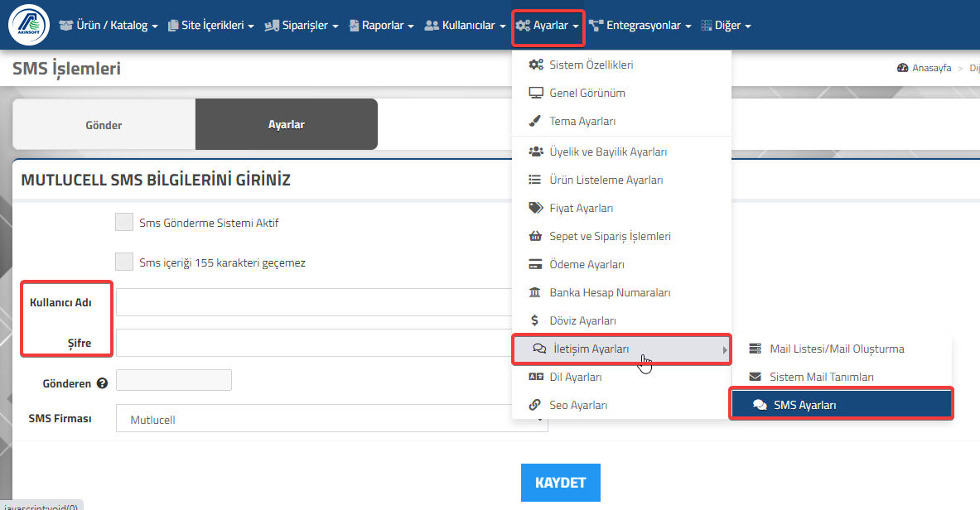Toggle the 155 karakteri geçemez checkbox

(x=124, y=262)
